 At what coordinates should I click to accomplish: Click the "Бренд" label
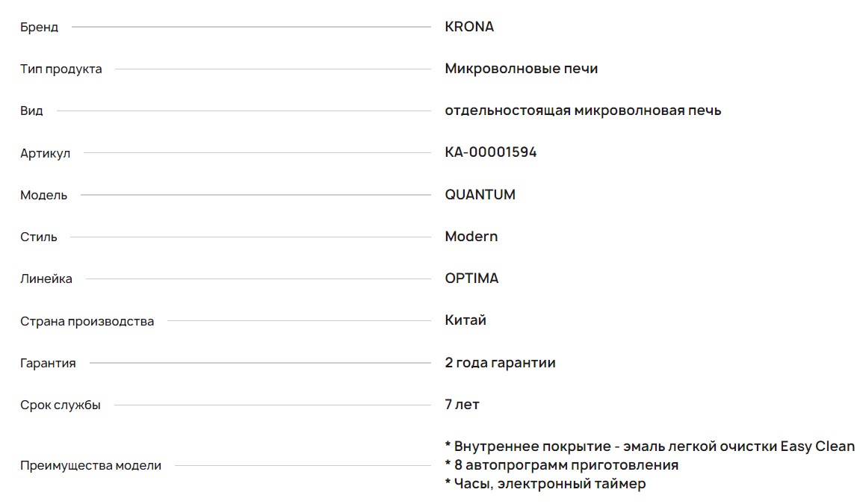[39, 28]
